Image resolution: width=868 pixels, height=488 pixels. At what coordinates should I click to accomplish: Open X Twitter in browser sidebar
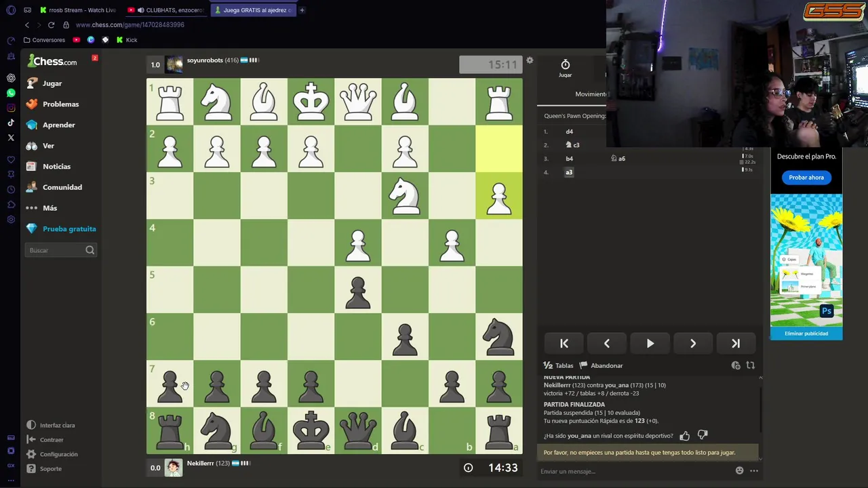pyautogui.click(x=11, y=138)
